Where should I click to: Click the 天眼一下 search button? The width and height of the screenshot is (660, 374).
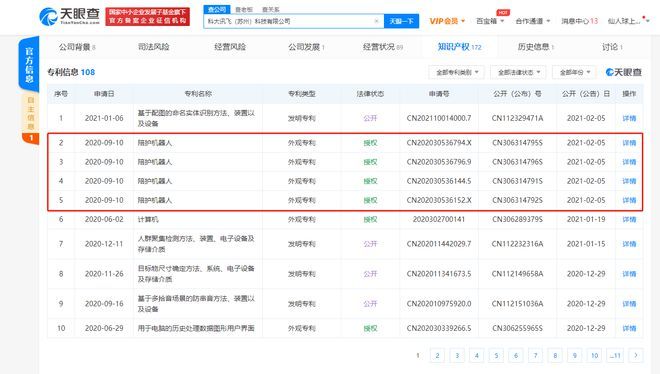coord(401,21)
